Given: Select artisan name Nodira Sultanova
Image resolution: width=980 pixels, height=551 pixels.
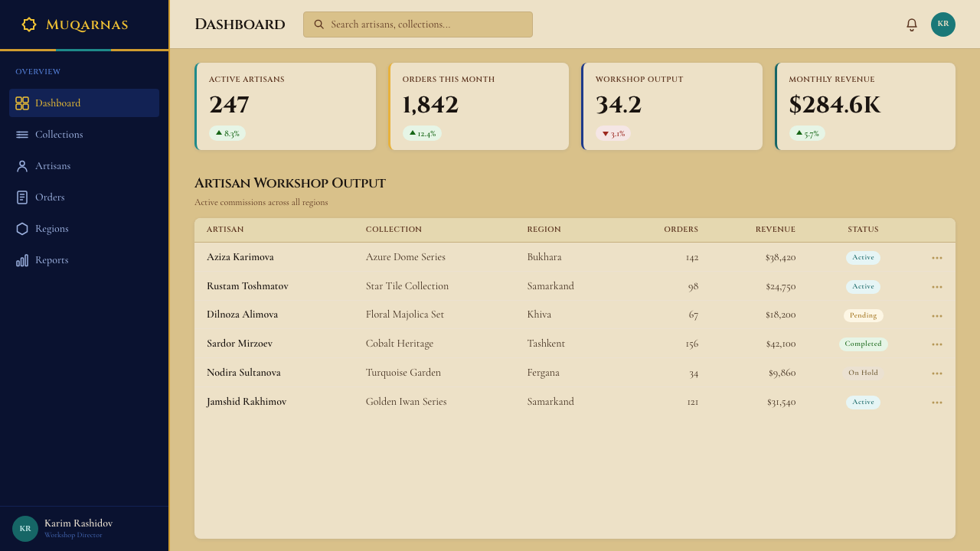Looking at the screenshot, I should pyautogui.click(x=243, y=373).
